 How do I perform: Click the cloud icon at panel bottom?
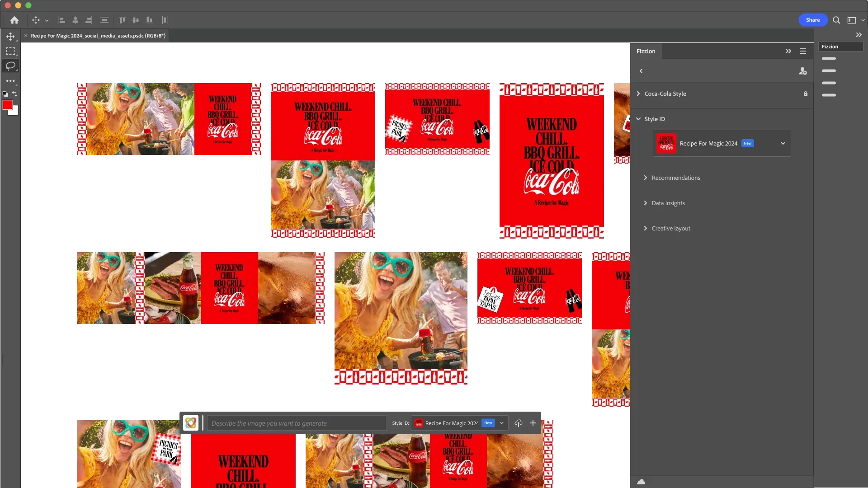pyautogui.click(x=641, y=482)
